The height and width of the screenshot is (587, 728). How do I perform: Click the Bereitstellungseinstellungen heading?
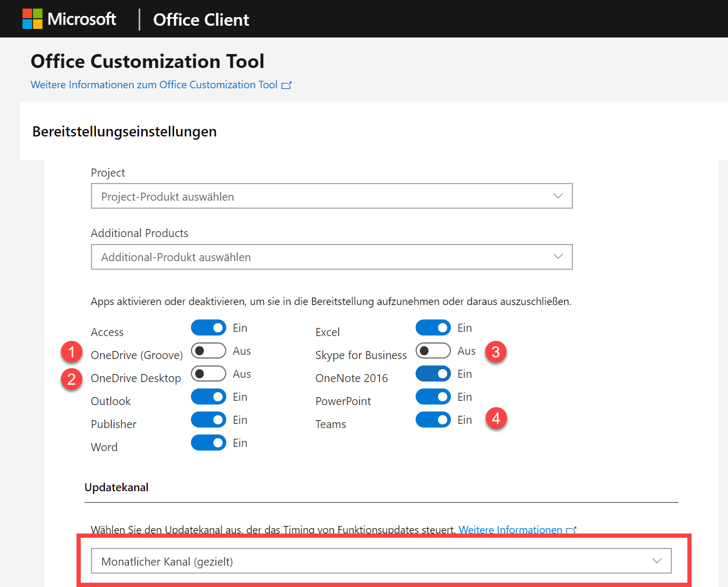[125, 132]
